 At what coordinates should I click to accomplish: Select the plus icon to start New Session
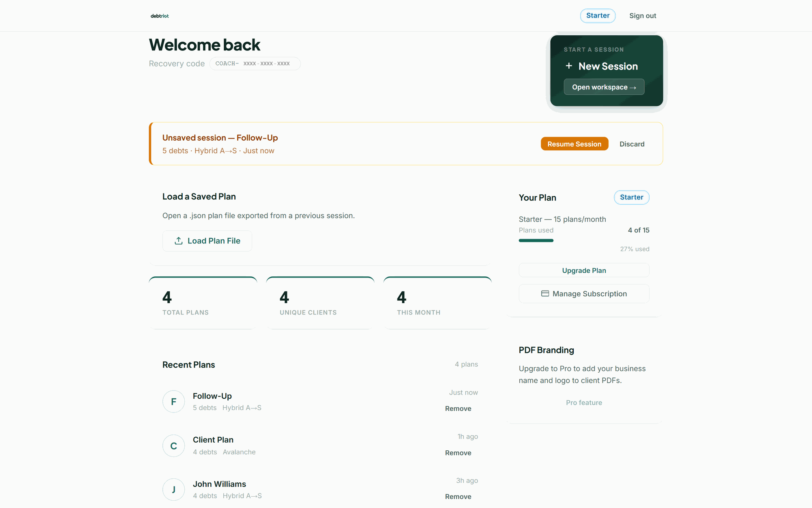569,66
